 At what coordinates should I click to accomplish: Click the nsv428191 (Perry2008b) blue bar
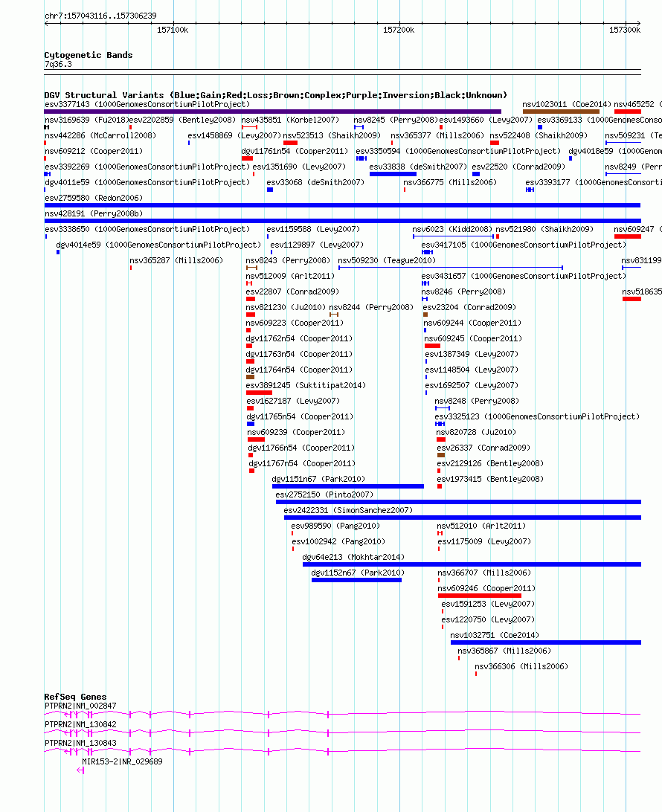click(342, 221)
